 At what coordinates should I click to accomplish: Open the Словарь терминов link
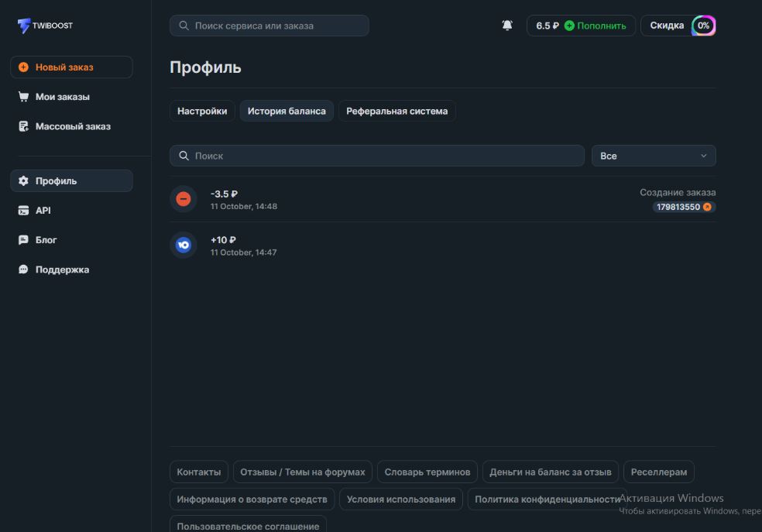point(427,472)
